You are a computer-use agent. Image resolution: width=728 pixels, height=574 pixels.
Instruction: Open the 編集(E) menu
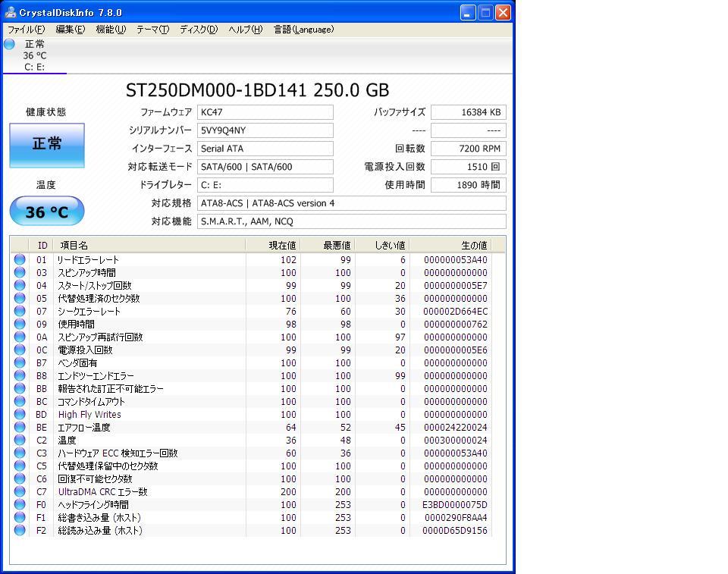point(70,30)
